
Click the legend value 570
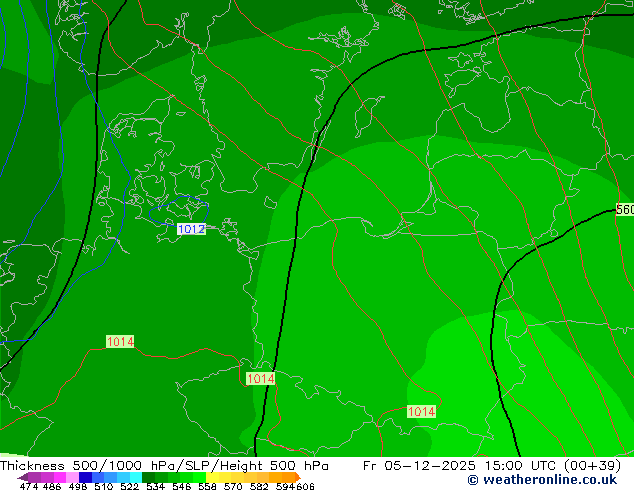[x=233, y=486]
